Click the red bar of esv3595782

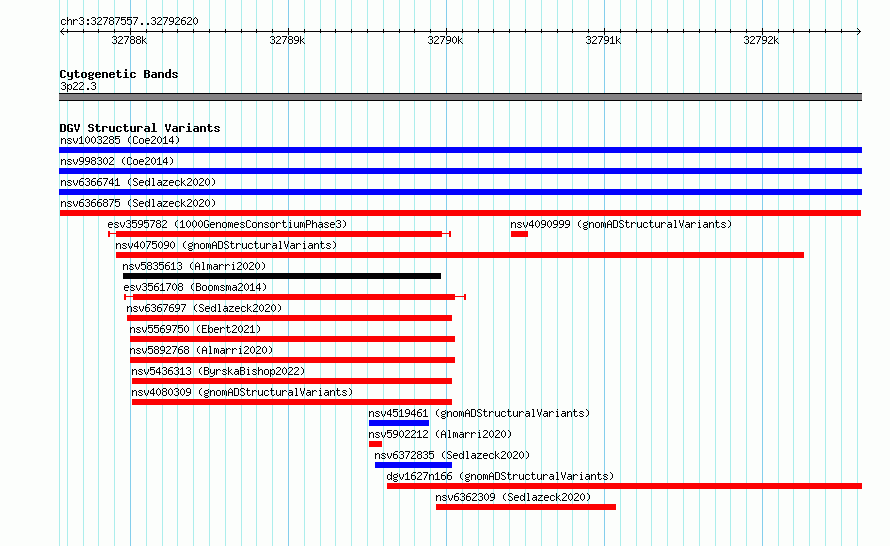click(279, 234)
